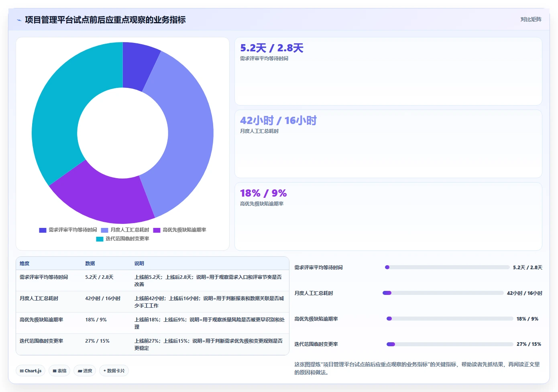Image resolution: width=558 pixels, height=392 pixels.
Task: Toggle legend swatch for 月度人工汇总耗时
Action: 104,230
